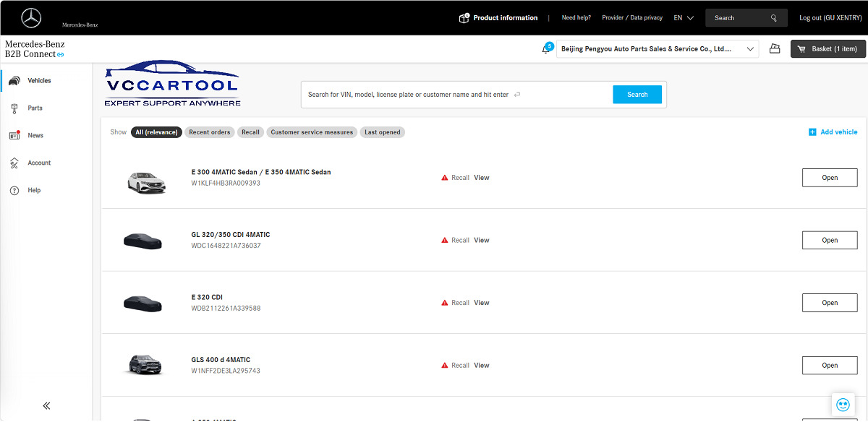This screenshot has width=868, height=443.
Task: Click the suitcase icon beside the dealer name
Action: coord(774,48)
